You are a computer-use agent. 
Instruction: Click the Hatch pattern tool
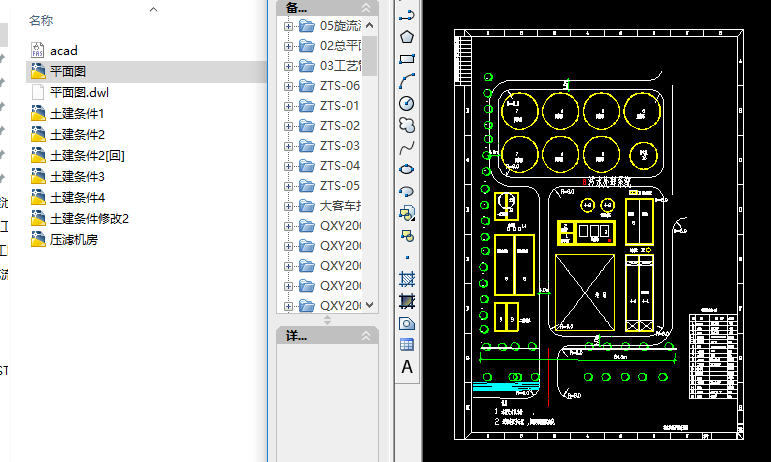tap(407, 279)
